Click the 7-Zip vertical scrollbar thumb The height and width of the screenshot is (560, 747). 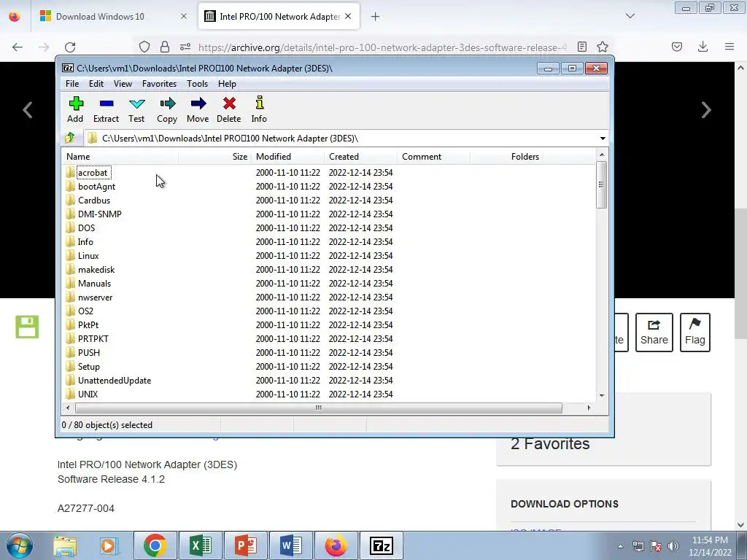601,184
